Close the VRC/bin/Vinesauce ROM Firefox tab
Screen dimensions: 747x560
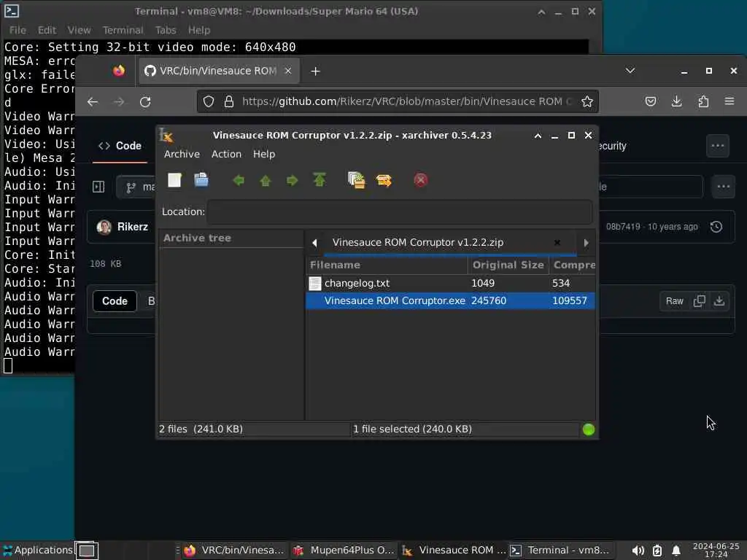[x=287, y=71]
